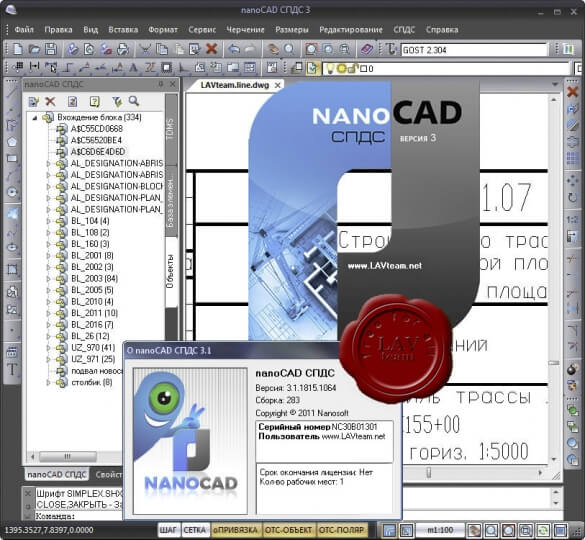Disable the оПРИВЯЗКА object snap
The width and height of the screenshot is (585, 540).
[235, 530]
